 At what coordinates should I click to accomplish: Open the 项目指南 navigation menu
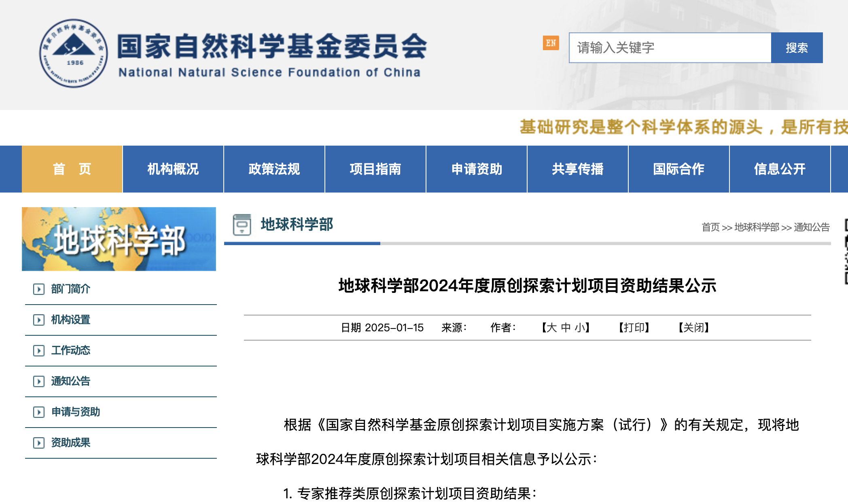[375, 169]
